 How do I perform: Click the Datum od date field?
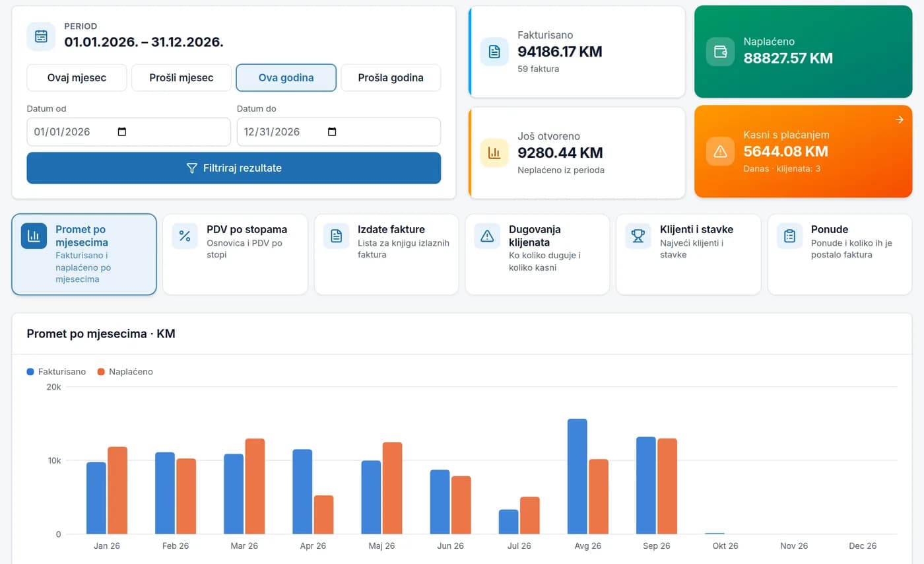129,131
